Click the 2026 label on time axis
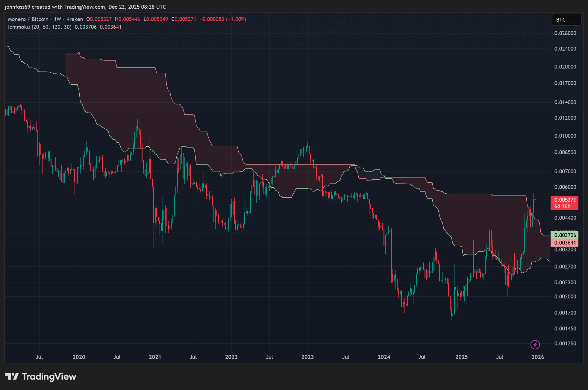 point(538,357)
